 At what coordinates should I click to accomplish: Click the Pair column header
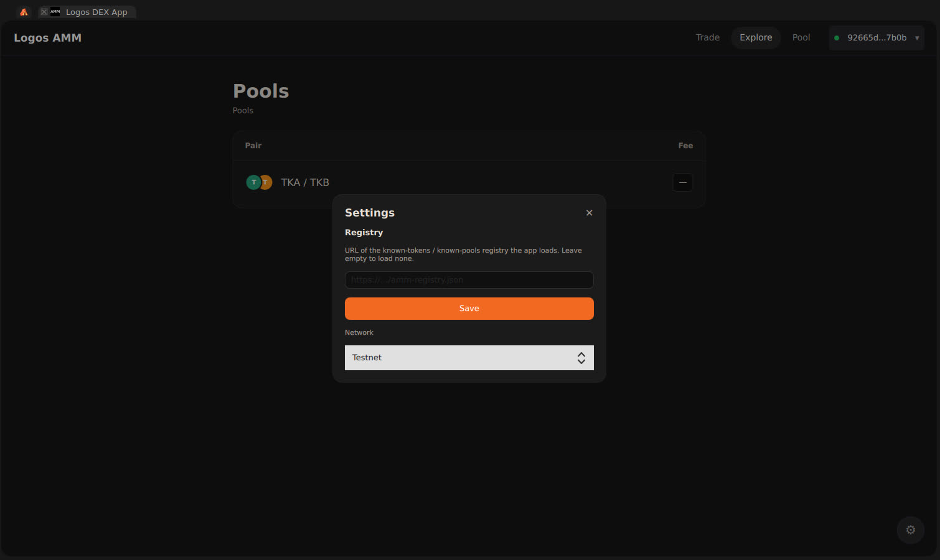(x=253, y=146)
